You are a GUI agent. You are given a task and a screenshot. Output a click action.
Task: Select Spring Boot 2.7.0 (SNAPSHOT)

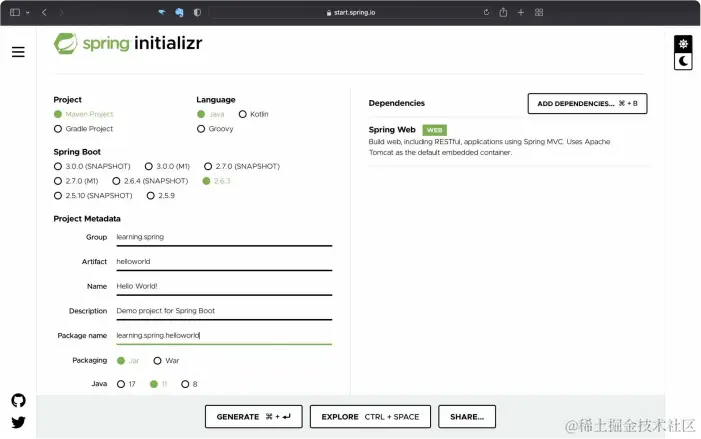[x=242, y=166]
